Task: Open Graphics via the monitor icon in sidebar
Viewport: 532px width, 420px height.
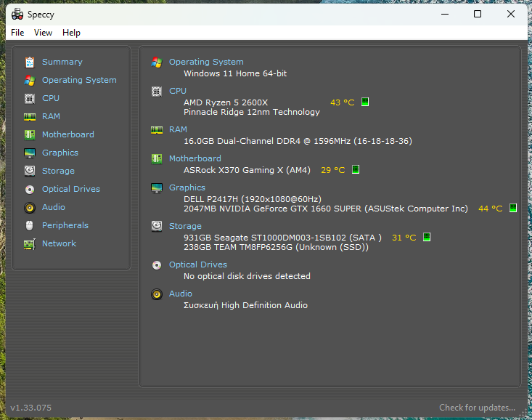Action: pyautogui.click(x=30, y=153)
